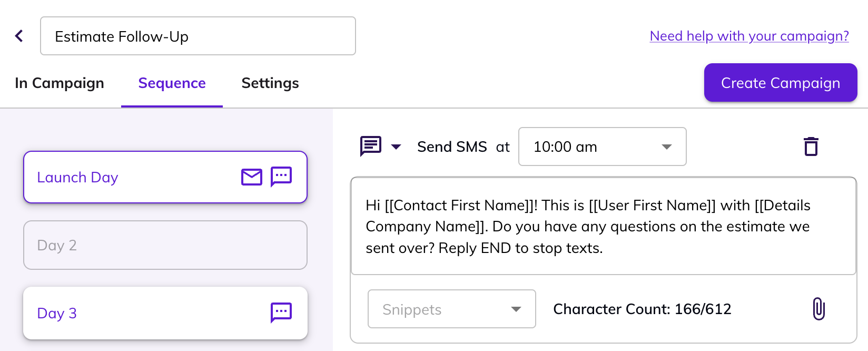Click into the SMS message text area
868x351 pixels.
pos(603,226)
